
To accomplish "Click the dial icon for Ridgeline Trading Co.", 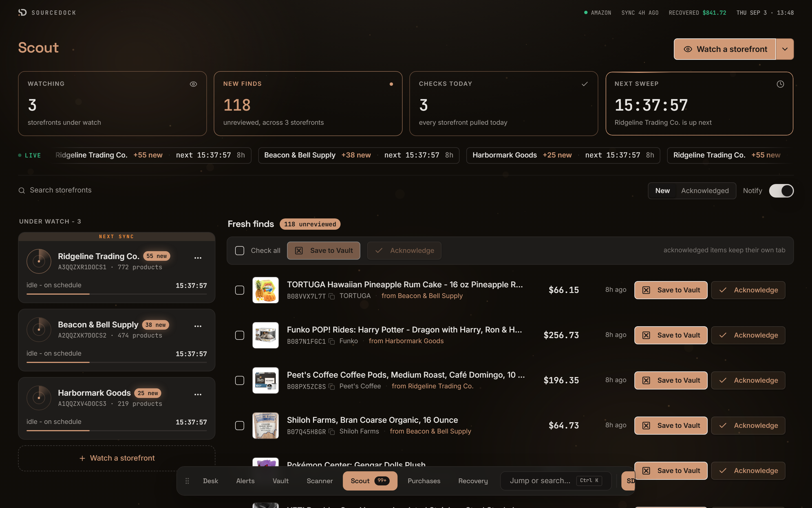I will click(x=39, y=261).
